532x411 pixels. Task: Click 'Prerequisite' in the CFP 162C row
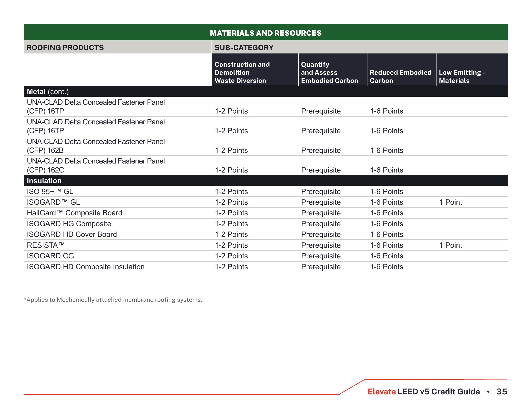pyautogui.click(x=321, y=170)
